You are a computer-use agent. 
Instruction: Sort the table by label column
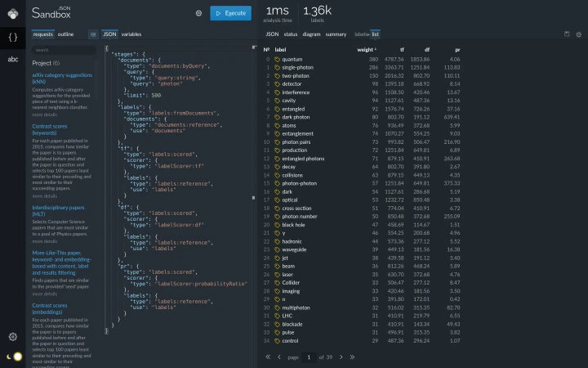point(280,50)
